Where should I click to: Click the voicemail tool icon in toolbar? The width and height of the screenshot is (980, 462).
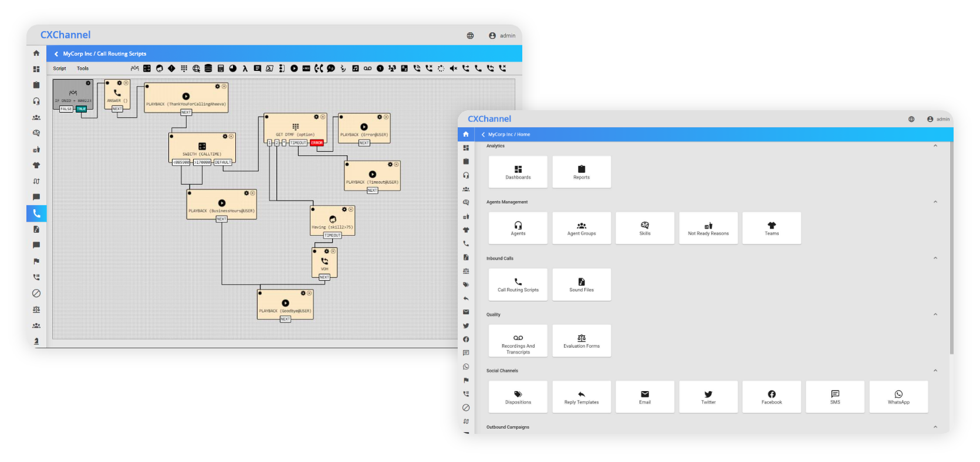(367, 69)
